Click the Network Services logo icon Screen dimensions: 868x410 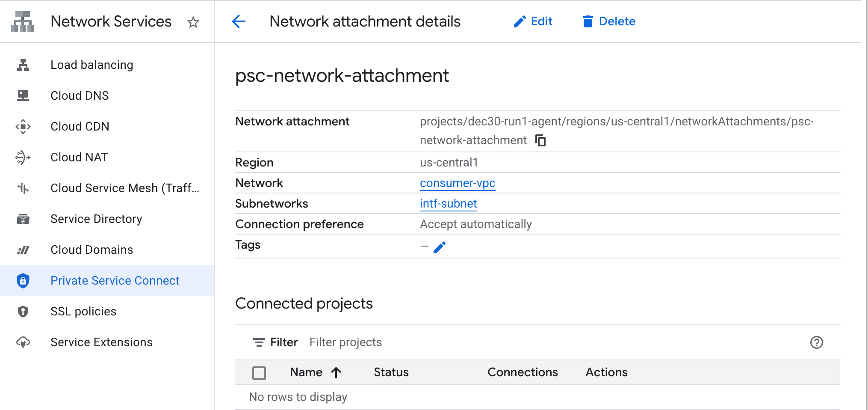coord(23,21)
